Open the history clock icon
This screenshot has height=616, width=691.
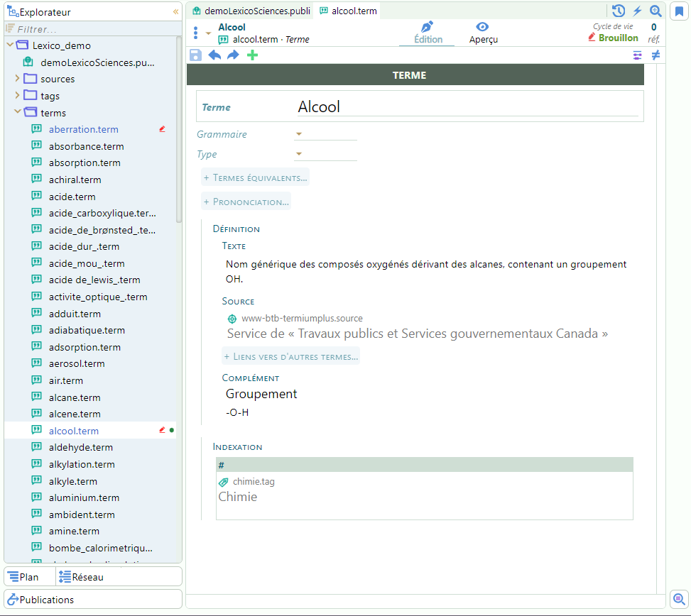(619, 11)
